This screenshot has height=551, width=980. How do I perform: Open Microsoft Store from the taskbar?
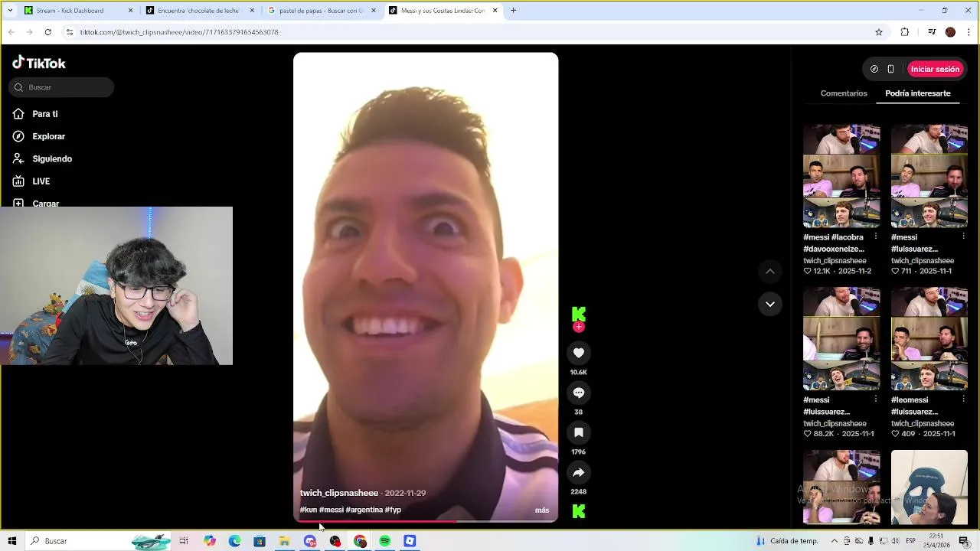point(260,541)
